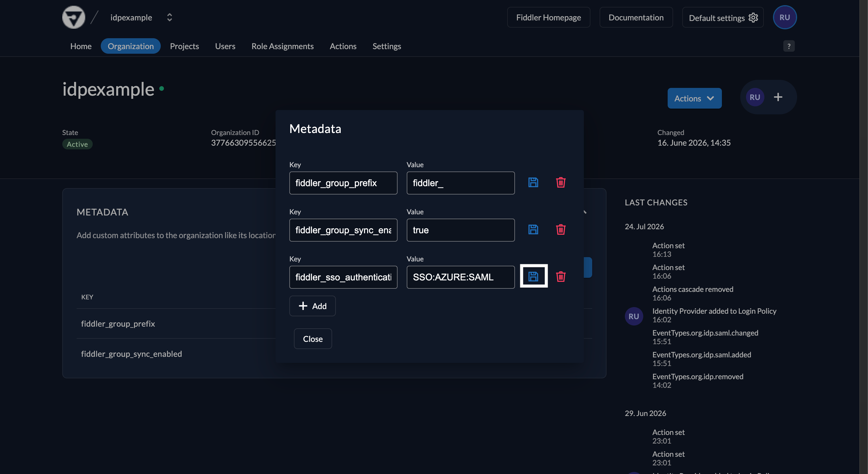868x474 pixels.
Task: Add organization member with plus icon
Action: (x=778, y=97)
